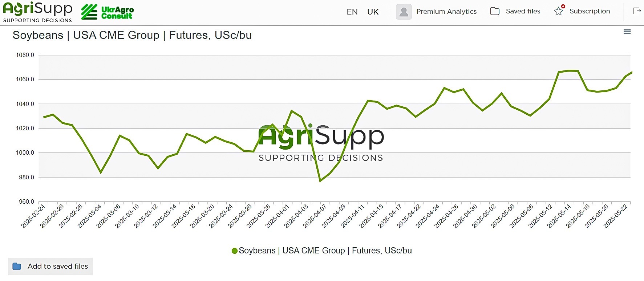The height and width of the screenshot is (281, 644).
Task: Click Add to saved files button
Action: (50, 266)
